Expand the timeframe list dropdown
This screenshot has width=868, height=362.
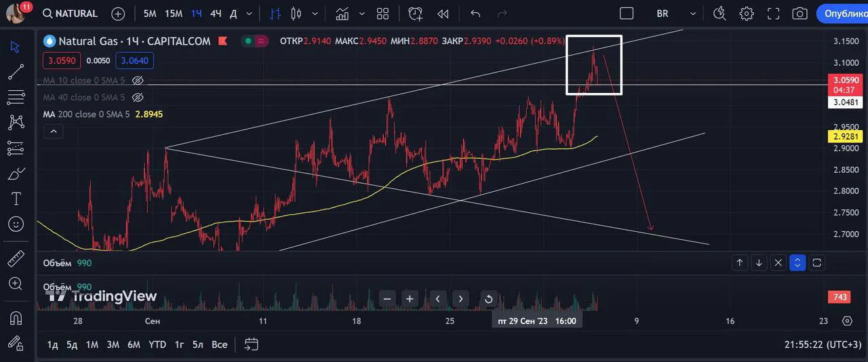[250, 14]
